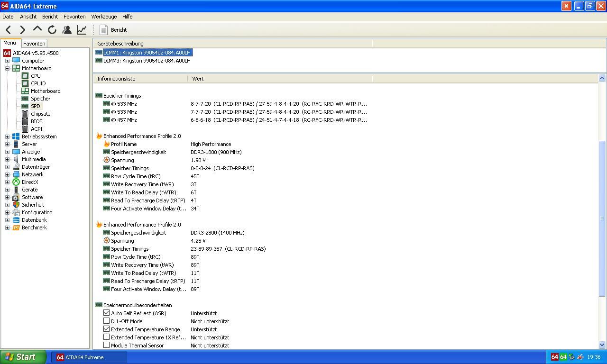
Task: Select Geräte in the tree
Action: (x=29, y=190)
